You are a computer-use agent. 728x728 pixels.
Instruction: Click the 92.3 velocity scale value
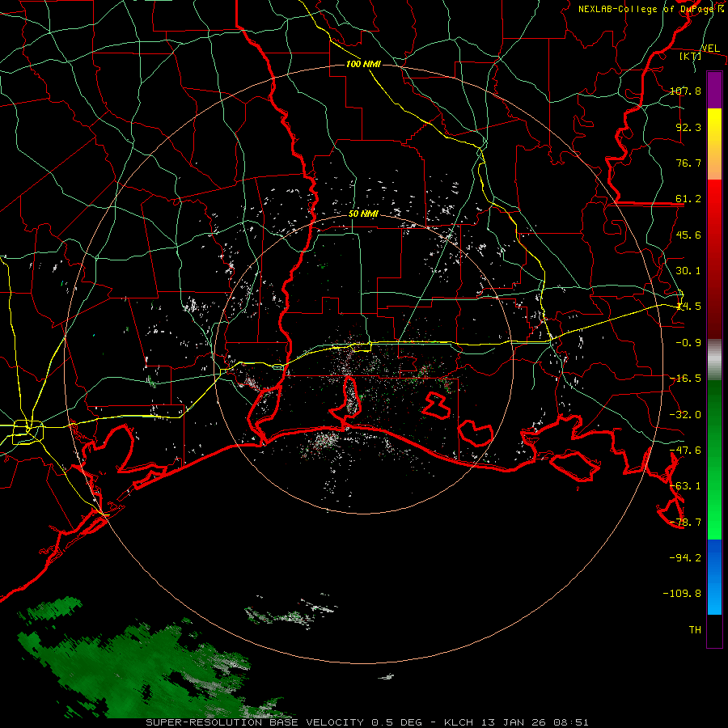pyautogui.click(x=688, y=127)
